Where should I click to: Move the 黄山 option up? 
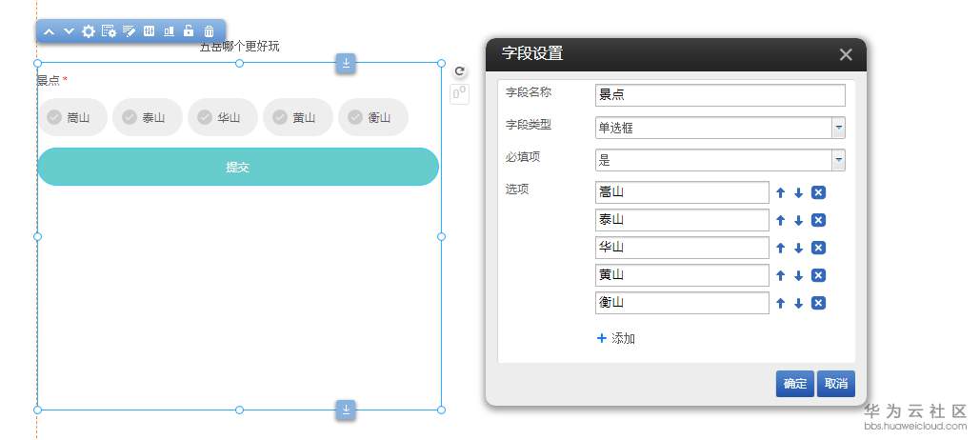pyautogui.click(x=780, y=275)
